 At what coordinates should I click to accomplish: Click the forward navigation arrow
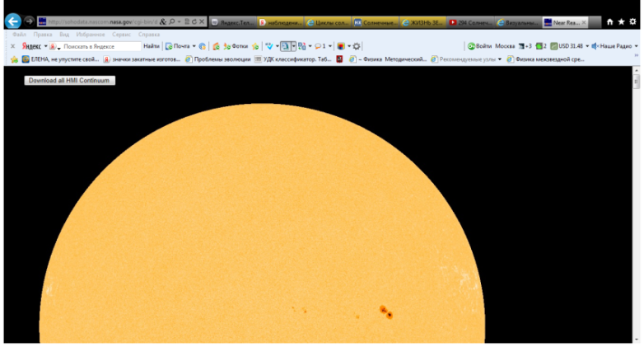pos(29,21)
